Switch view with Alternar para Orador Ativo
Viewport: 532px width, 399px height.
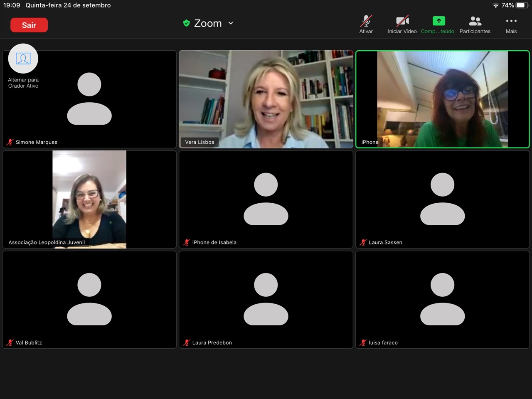click(x=23, y=66)
